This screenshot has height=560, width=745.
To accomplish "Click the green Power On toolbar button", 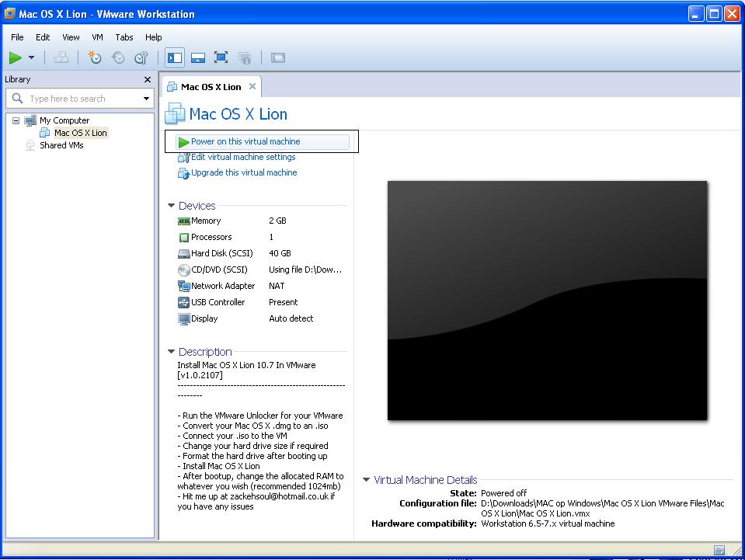I will click(x=16, y=58).
